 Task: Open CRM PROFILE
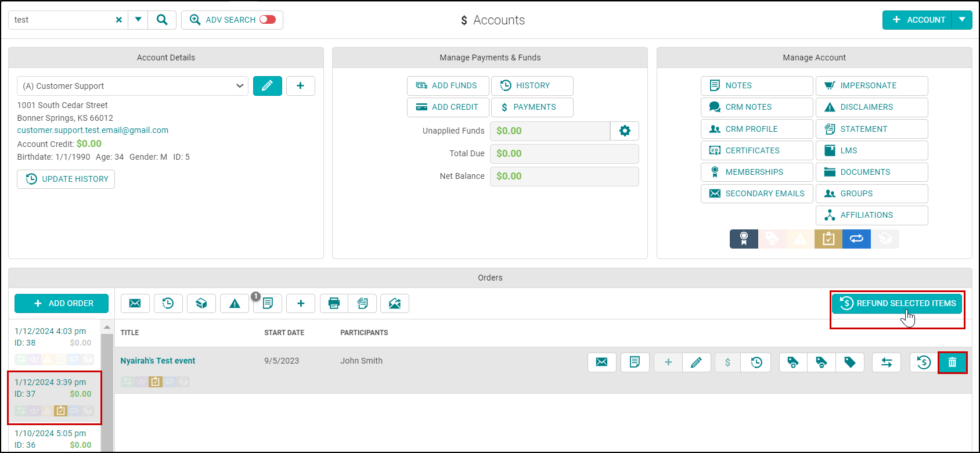click(x=756, y=129)
